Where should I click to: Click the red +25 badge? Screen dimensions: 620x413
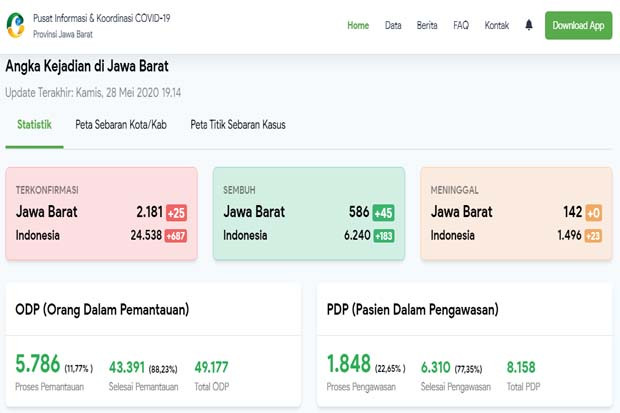[x=176, y=213]
